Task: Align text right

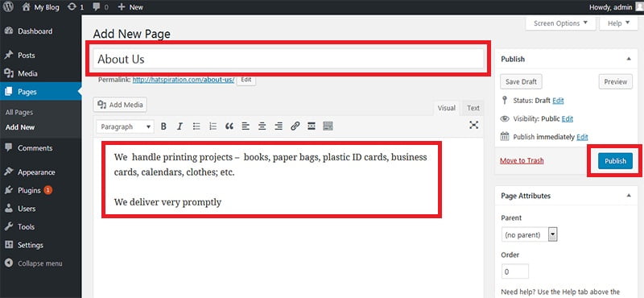Action: click(x=279, y=126)
